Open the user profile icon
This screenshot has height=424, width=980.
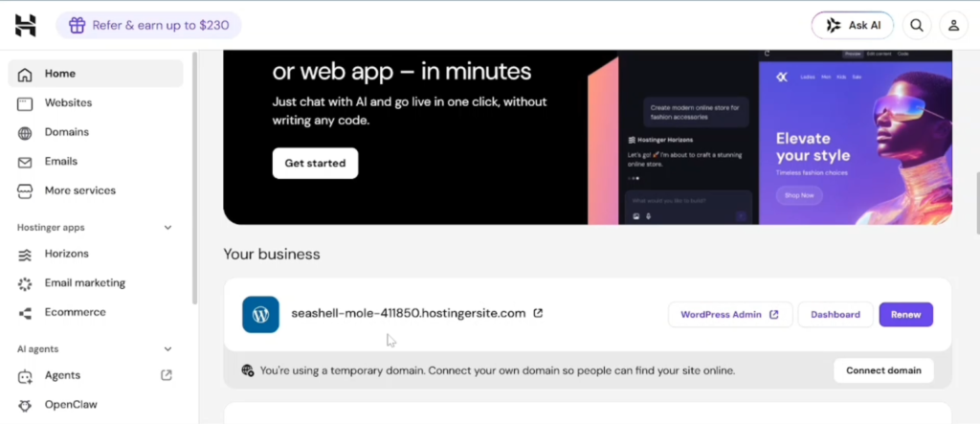[x=953, y=25]
